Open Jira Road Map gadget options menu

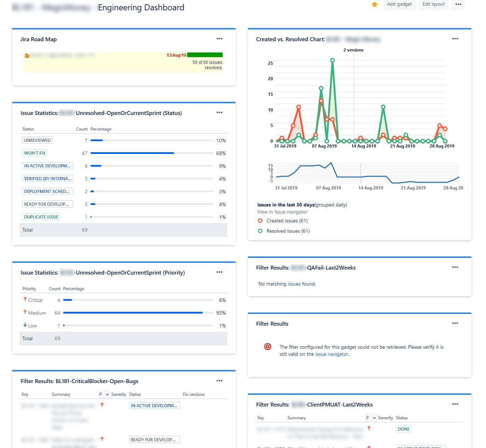pos(219,39)
